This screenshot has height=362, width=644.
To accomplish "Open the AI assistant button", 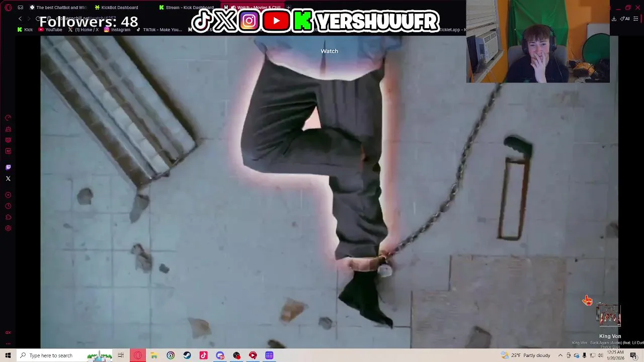I will coord(625,19).
